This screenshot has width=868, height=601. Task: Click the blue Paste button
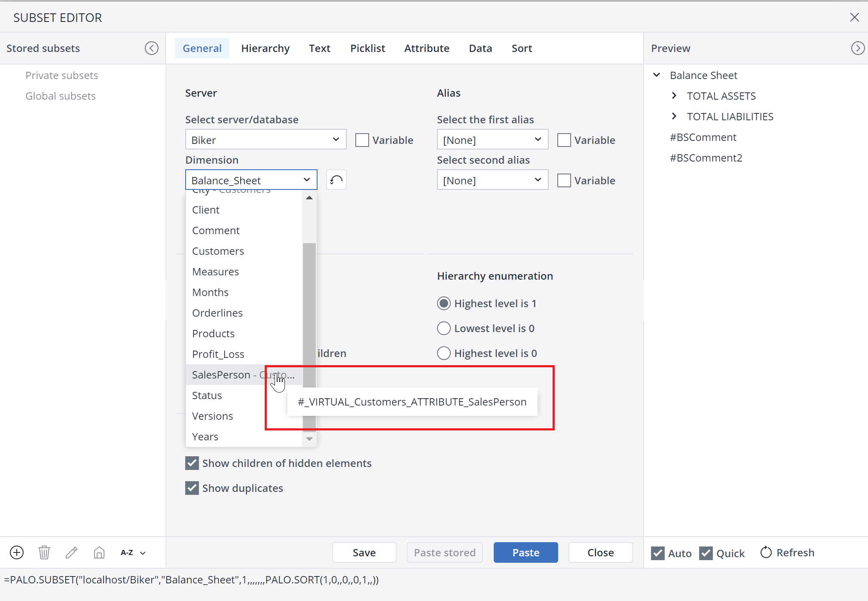526,552
